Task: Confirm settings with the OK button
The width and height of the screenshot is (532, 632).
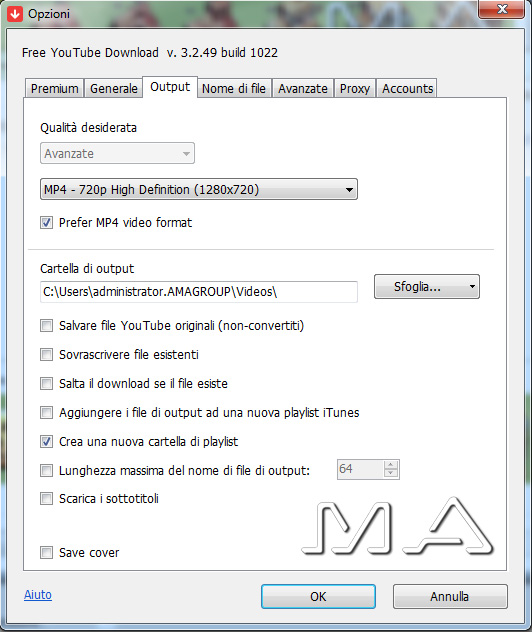Action: click(x=318, y=597)
